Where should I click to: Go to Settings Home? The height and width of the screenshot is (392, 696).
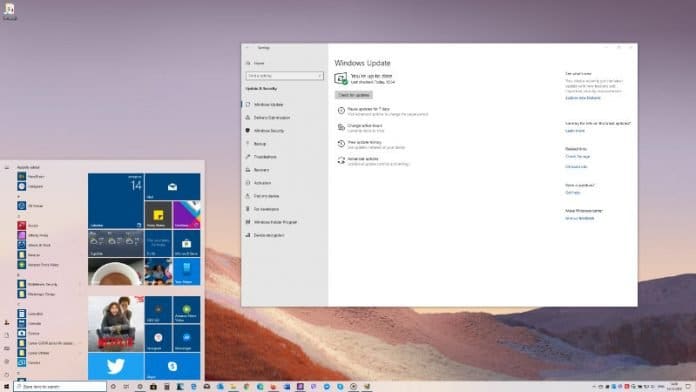point(255,63)
